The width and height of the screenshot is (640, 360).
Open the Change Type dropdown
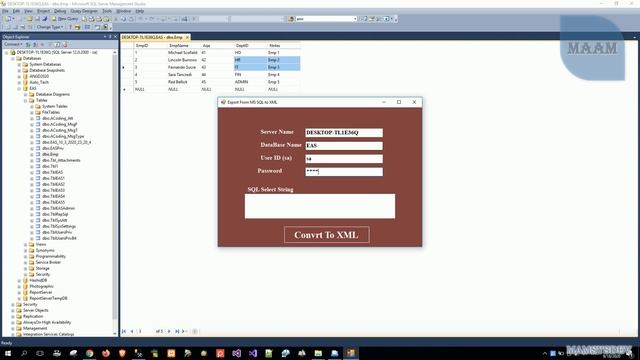[50, 27]
